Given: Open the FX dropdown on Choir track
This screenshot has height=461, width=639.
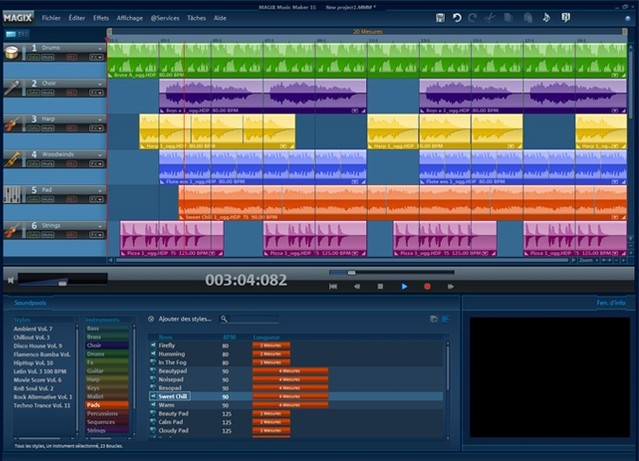Looking at the screenshot, I should pos(96,93).
